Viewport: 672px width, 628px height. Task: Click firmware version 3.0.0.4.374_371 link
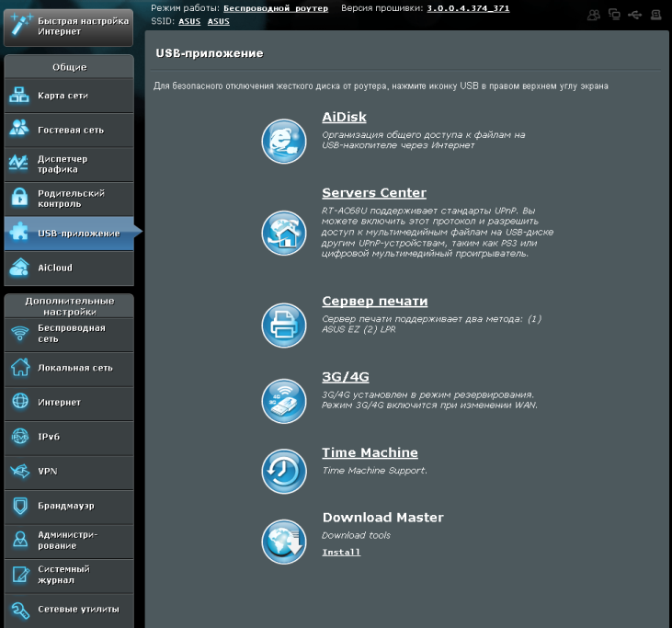pos(468,8)
